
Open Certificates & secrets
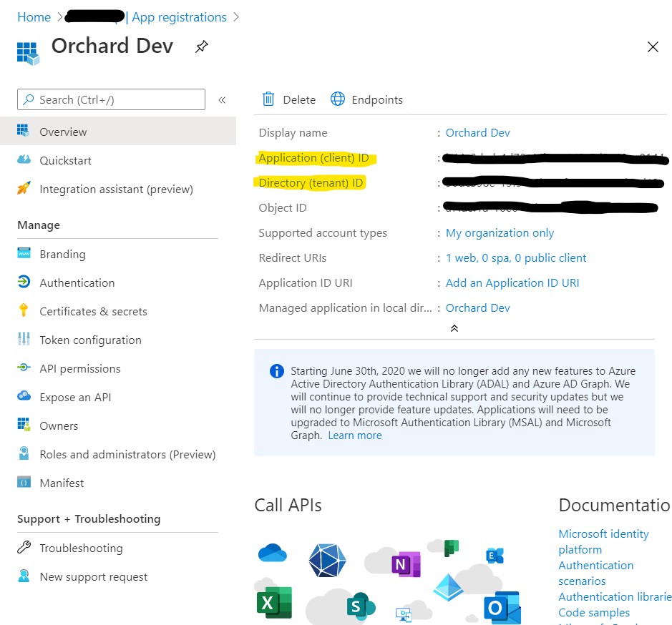(93, 312)
